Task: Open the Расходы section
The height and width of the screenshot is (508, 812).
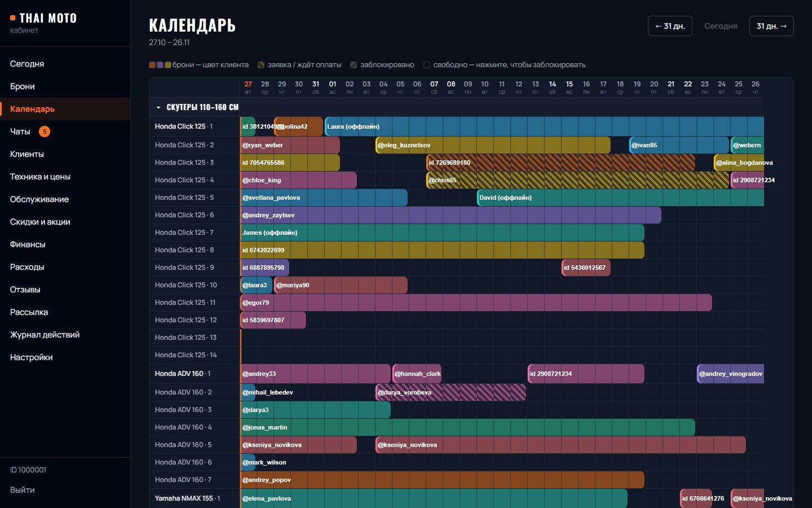Action: [x=65, y=267]
